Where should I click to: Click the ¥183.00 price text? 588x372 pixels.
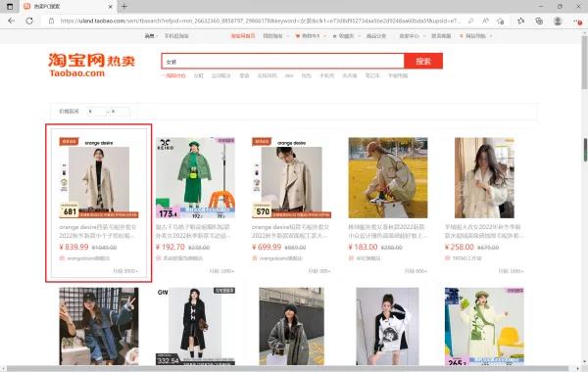tap(363, 248)
